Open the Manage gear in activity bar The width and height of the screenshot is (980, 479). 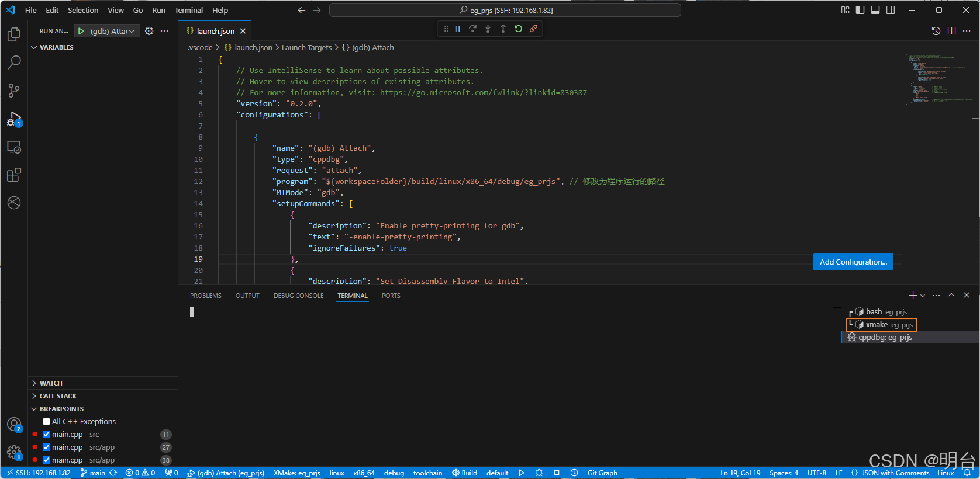(14, 453)
